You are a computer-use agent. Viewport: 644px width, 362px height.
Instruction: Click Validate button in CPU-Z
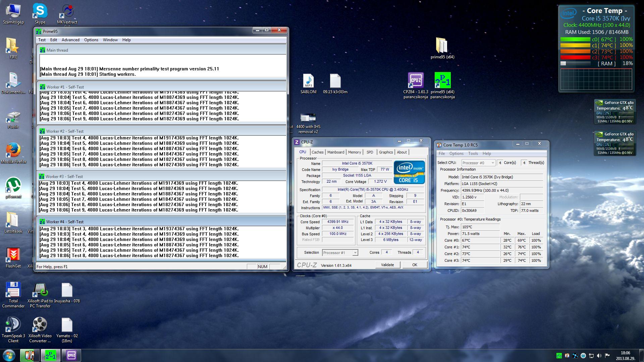point(387,265)
